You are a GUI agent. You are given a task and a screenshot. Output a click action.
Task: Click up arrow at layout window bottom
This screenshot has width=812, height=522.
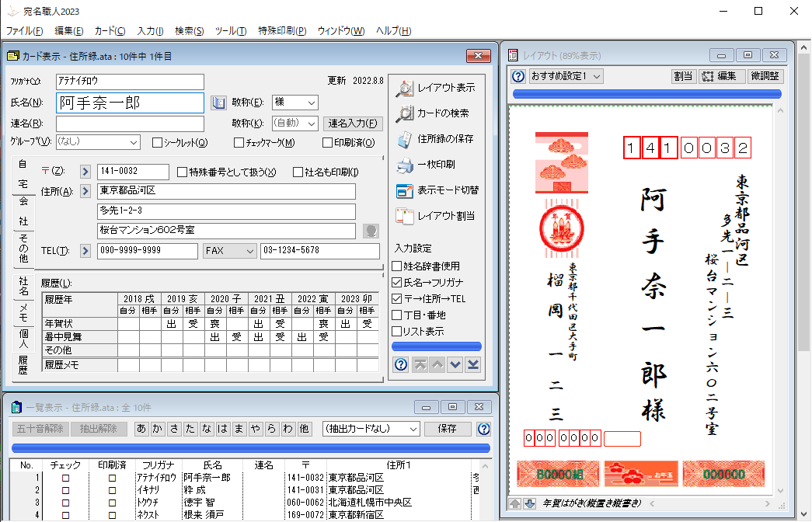[x=514, y=503]
